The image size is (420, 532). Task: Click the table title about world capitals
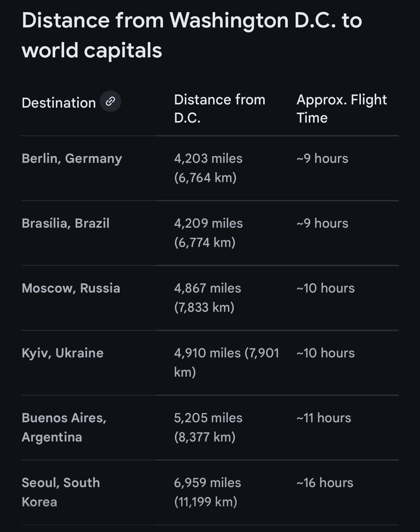coord(192,35)
